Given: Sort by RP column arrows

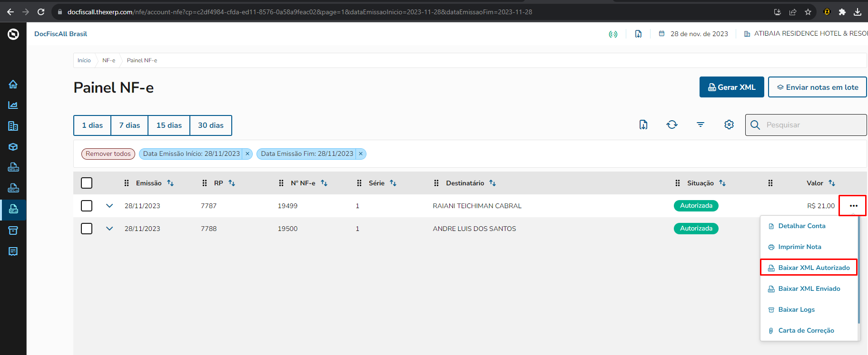Looking at the screenshot, I should tap(232, 183).
